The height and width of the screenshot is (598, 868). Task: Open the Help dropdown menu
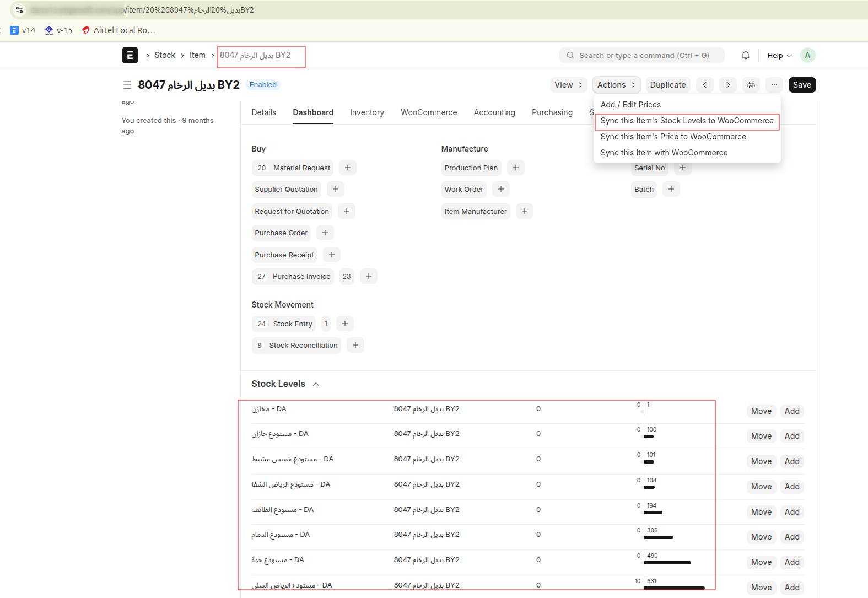[x=778, y=56]
